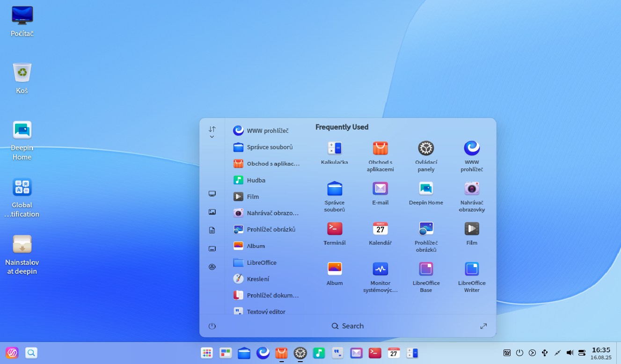The height and width of the screenshot is (364, 621).
Task: Open multitasking view from the dock
Action: pos(226,353)
